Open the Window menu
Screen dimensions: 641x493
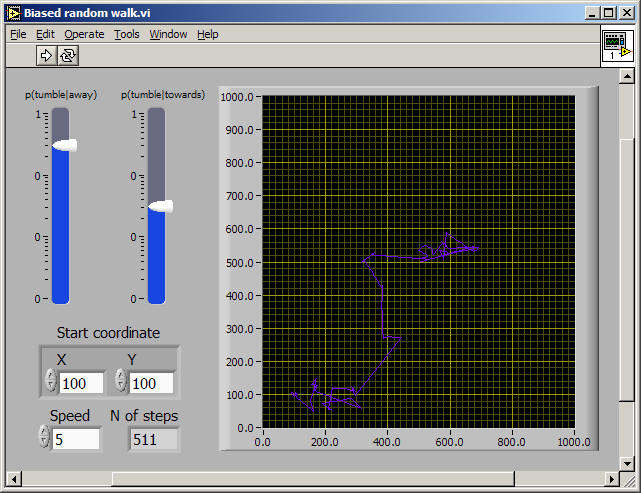pyautogui.click(x=168, y=34)
